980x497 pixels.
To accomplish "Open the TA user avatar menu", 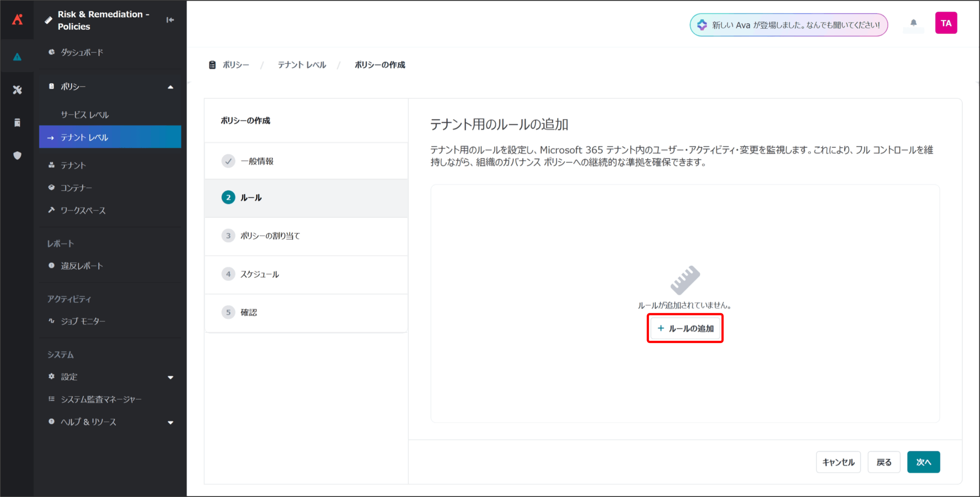I will (x=946, y=23).
